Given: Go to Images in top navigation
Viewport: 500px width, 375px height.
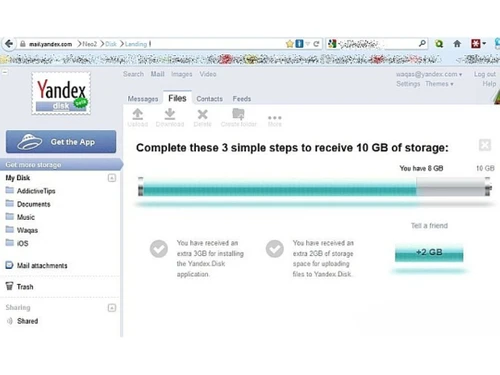Looking at the screenshot, I should [182, 74].
